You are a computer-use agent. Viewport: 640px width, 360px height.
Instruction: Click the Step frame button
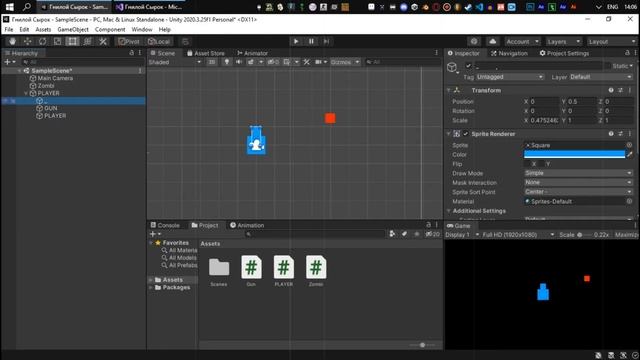(326, 41)
